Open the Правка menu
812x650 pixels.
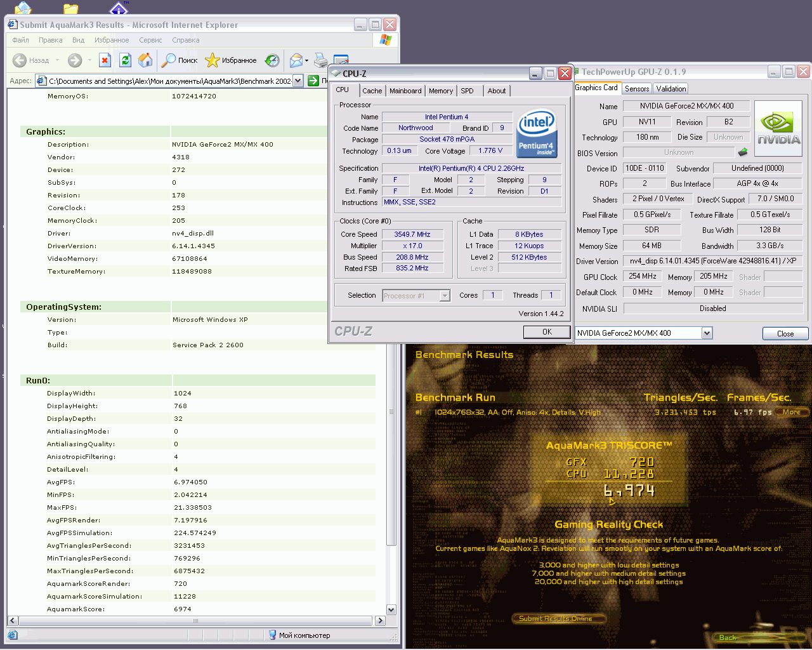coord(50,40)
